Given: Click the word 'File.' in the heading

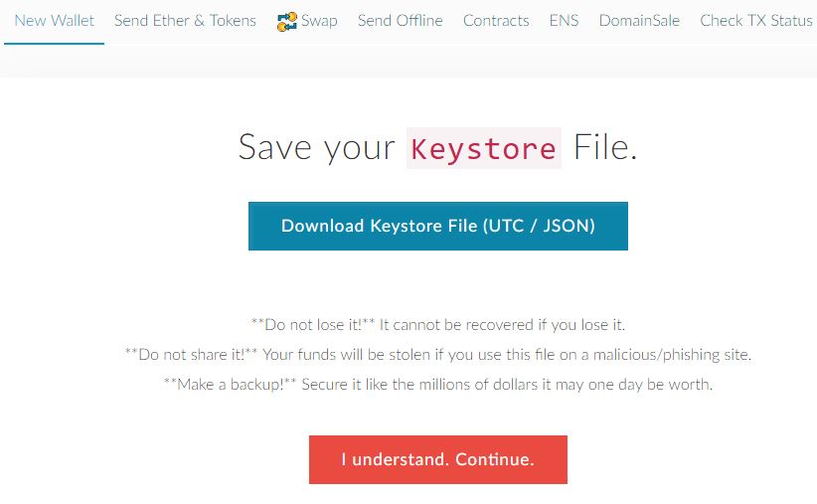Looking at the screenshot, I should (x=603, y=149).
